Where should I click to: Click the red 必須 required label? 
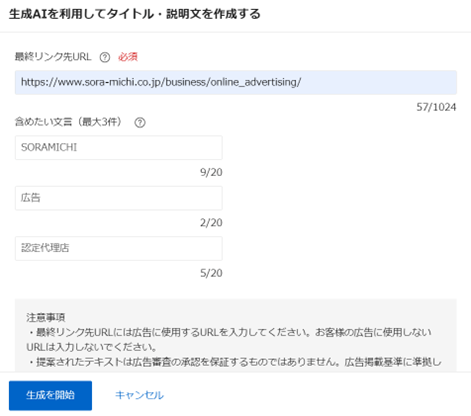point(128,57)
